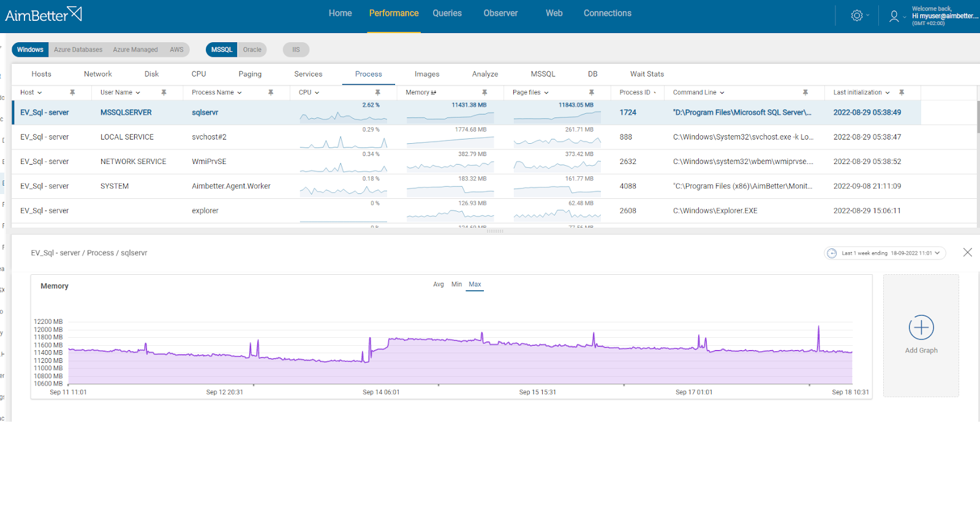The width and height of the screenshot is (980, 519).
Task: Open the AimBetter logo home link
Action: coord(43,15)
